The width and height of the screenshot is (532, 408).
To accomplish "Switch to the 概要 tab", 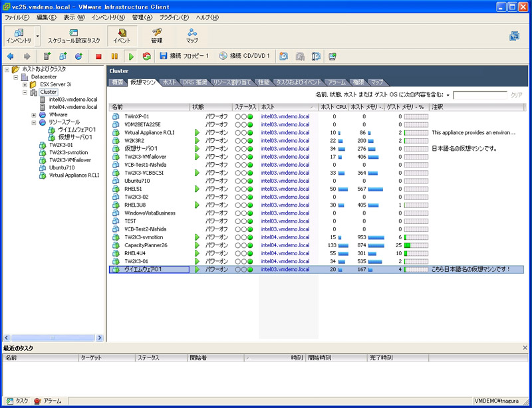I will point(118,82).
